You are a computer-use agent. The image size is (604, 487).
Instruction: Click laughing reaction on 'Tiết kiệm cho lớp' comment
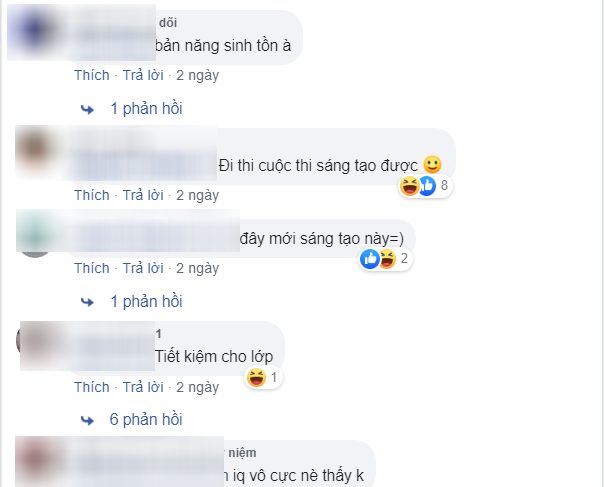(259, 377)
